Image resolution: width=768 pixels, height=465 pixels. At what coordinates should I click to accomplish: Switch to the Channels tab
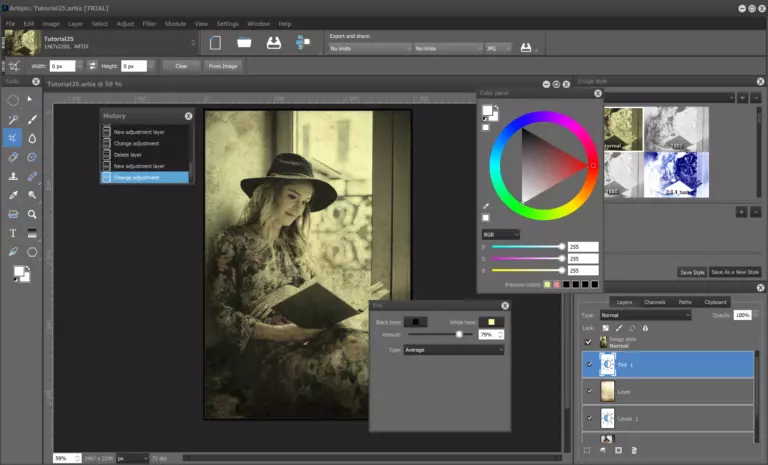[x=655, y=301]
